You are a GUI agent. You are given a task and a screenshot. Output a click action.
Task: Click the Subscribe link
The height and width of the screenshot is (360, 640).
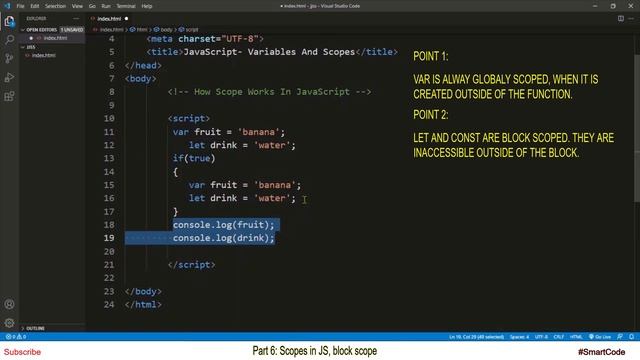tap(22, 352)
